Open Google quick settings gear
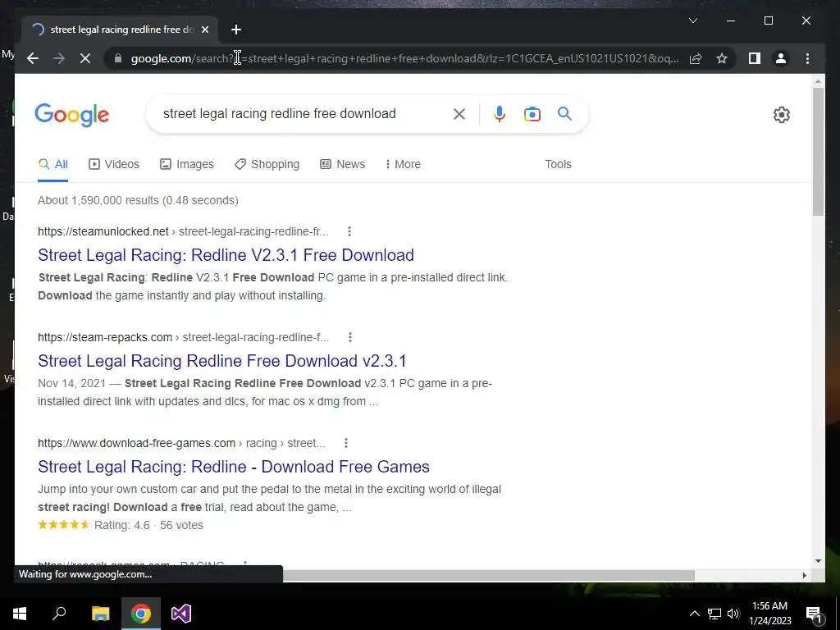 (x=782, y=115)
